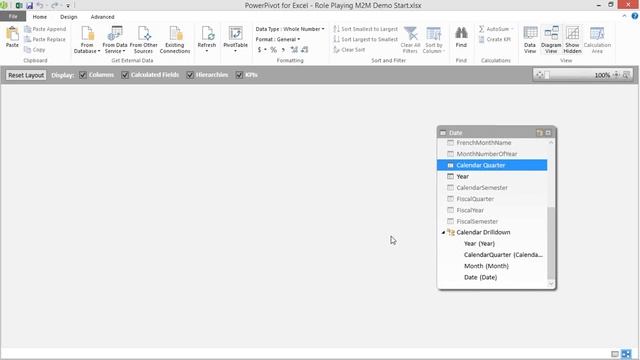
Task: Click the zoom slider handle
Action: pyautogui.click(x=547, y=75)
